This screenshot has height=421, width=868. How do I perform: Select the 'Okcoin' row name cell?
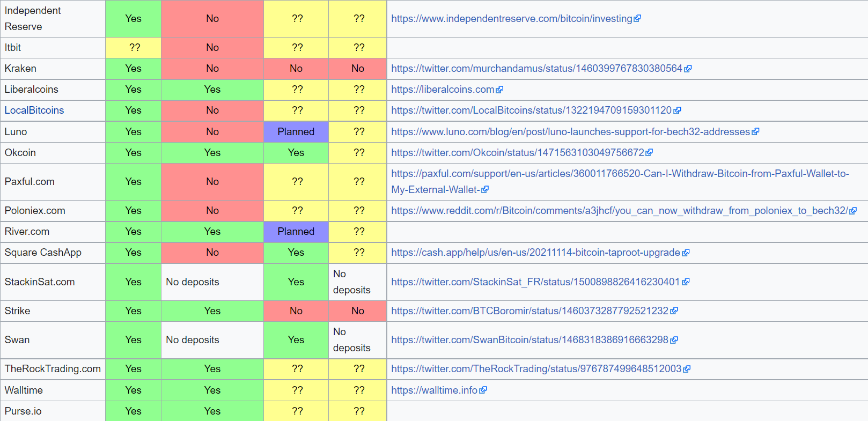coord(53,153)
